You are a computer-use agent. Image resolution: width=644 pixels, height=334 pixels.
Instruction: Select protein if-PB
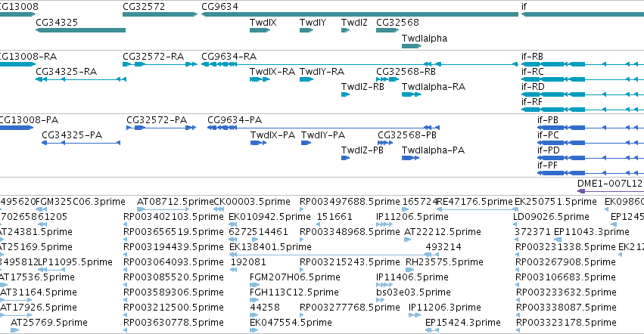(x=548, y=120)
